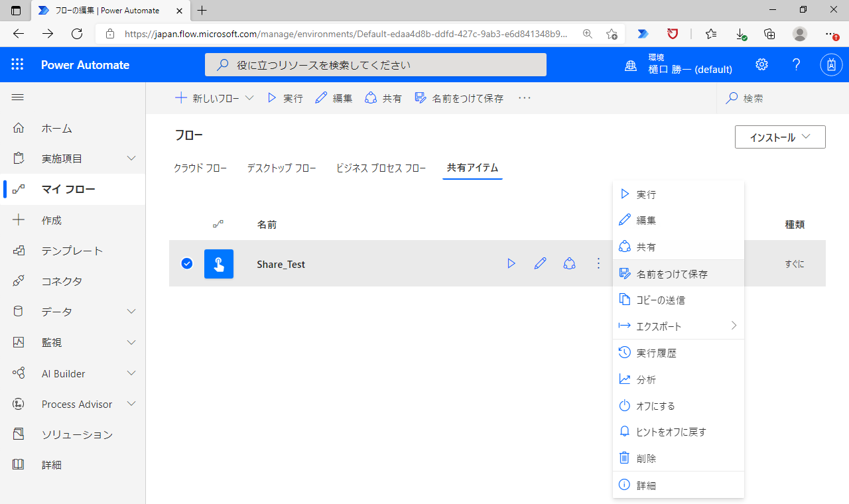Select コピーの送信 from context menu

coord(678,300)
